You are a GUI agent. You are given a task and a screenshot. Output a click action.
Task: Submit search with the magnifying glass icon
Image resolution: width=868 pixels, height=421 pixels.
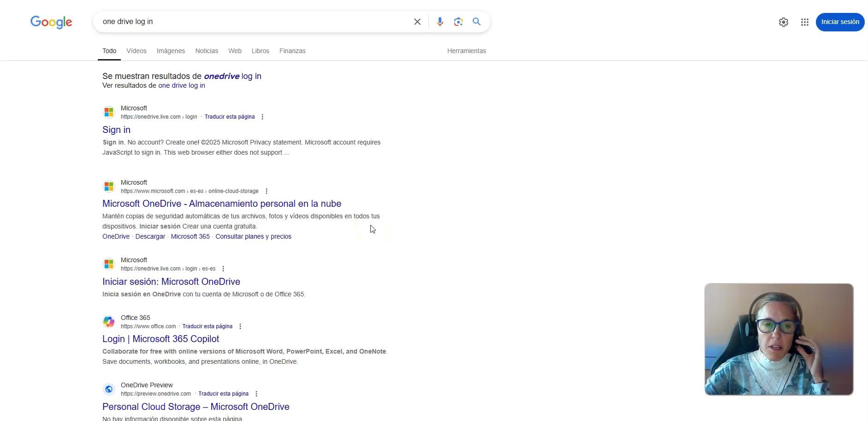pyautogui.click(x=477, y=22)
